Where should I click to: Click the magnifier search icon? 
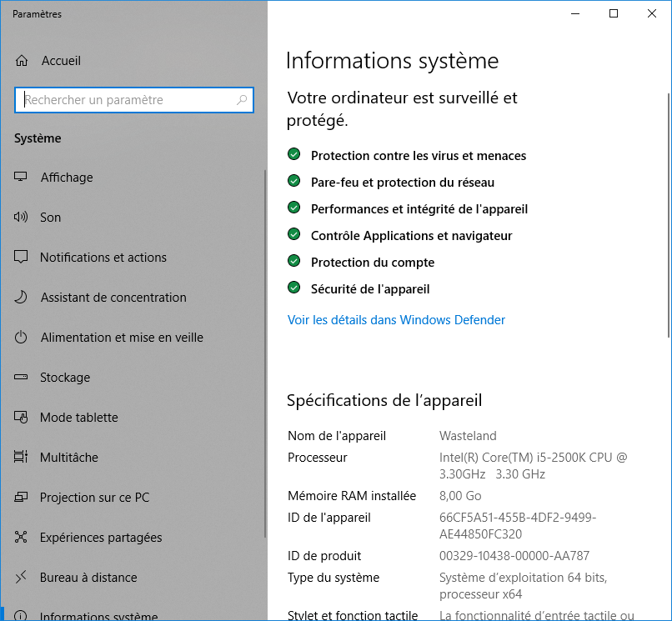coord(242,100)
